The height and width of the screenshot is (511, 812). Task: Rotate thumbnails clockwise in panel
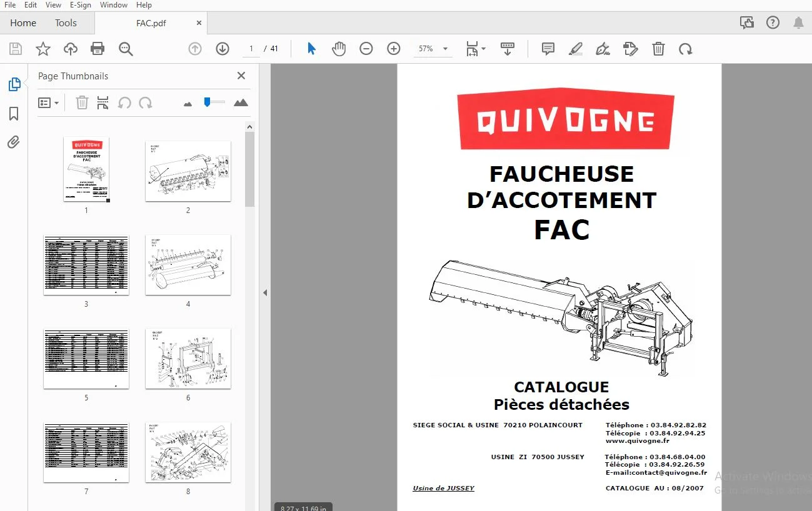point(146,103)
